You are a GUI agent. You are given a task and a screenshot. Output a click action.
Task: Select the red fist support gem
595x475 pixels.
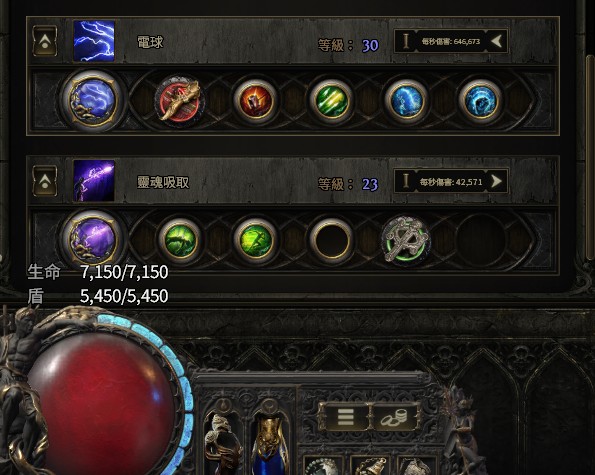(255, 101)
